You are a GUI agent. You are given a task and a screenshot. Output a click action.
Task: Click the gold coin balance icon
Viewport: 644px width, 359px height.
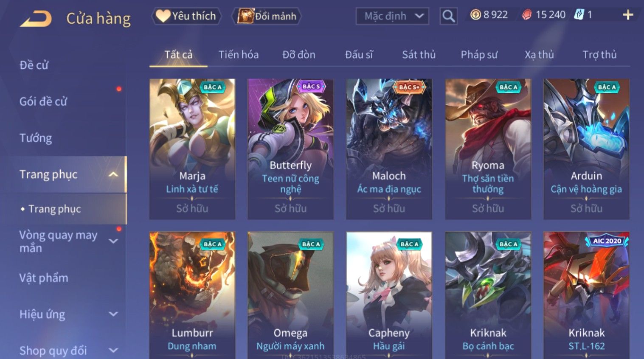point(475,15)
